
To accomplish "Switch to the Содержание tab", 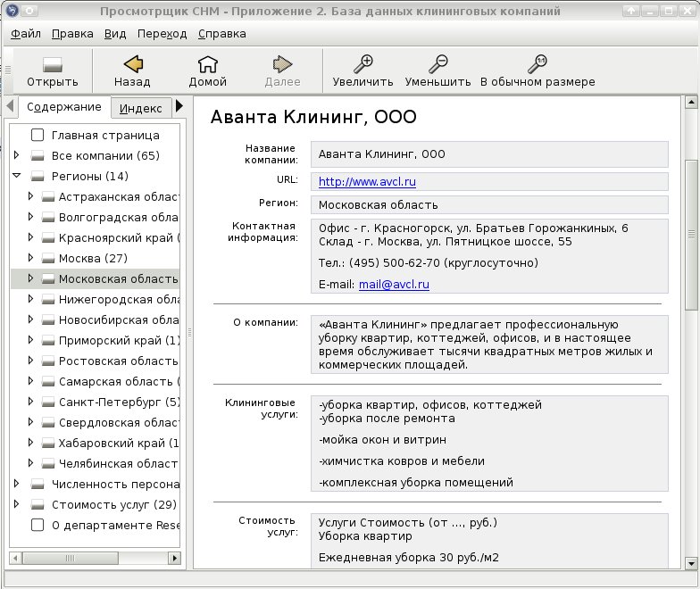I will (x=64, y=107).
